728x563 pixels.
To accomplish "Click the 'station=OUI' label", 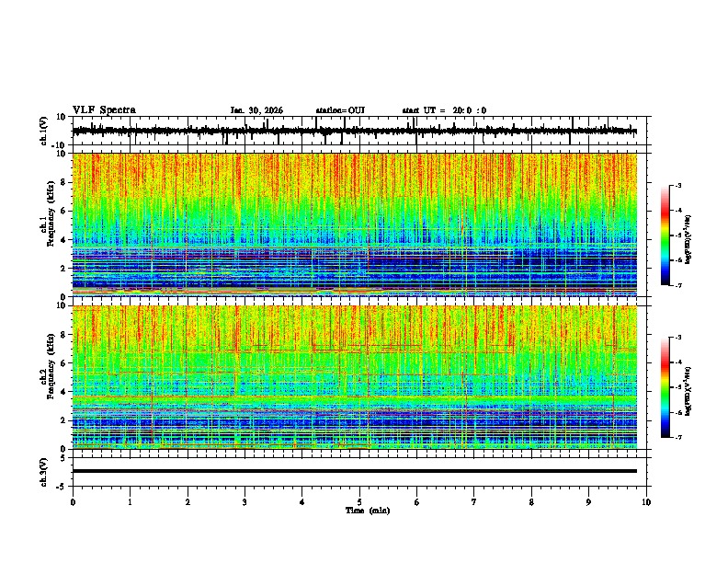I will pos(340,110).
